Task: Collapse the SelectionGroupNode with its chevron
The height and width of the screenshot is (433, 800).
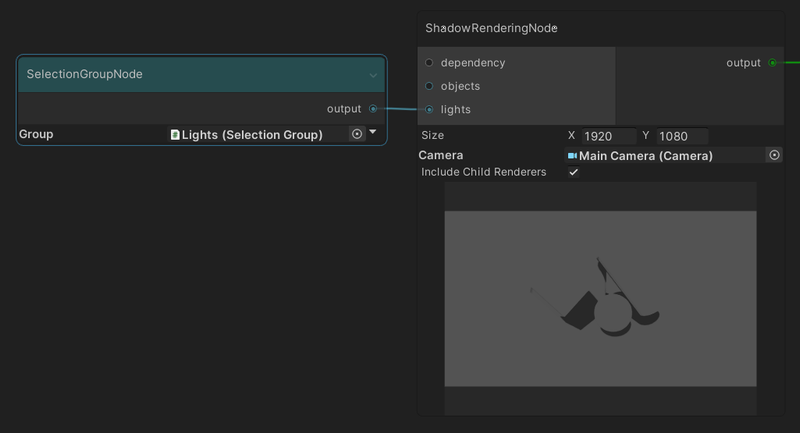Action: pos(373,75)
